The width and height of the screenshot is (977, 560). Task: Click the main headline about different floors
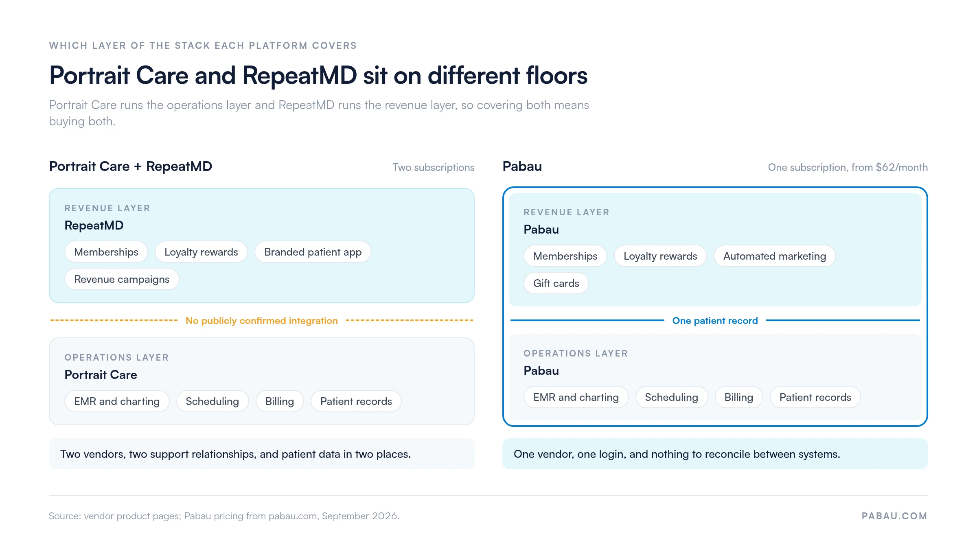(318, 75)
